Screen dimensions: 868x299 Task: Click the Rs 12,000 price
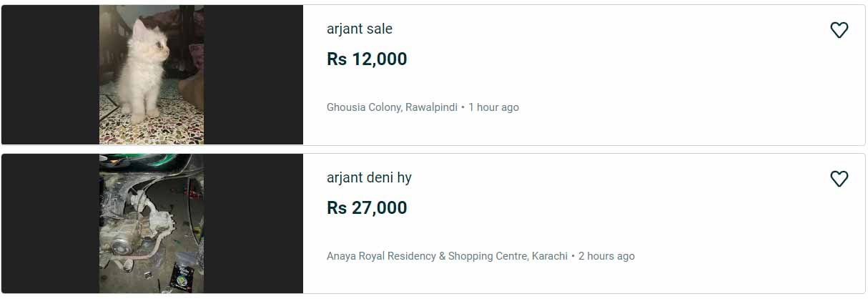(x=367, y=59)
